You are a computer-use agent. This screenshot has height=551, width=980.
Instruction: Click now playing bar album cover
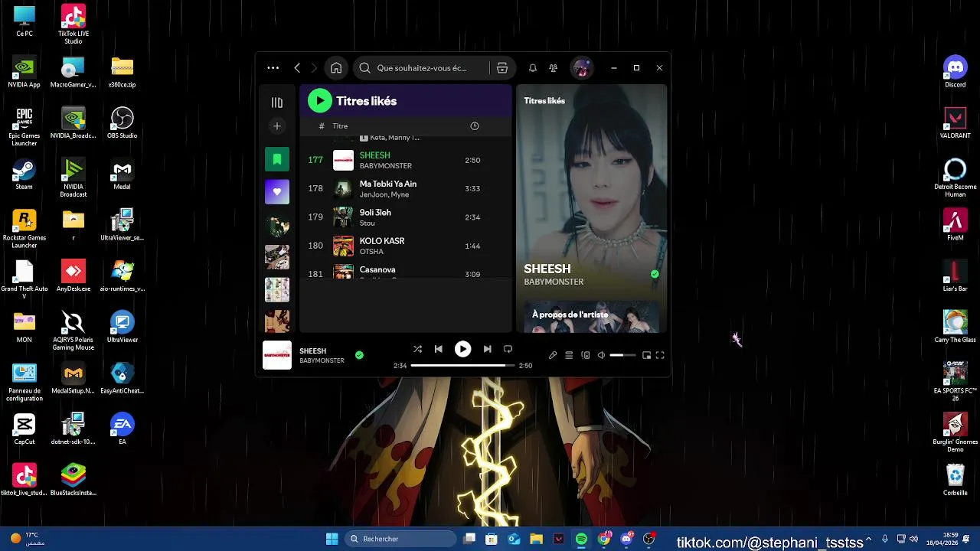click(x=277, y=355)
